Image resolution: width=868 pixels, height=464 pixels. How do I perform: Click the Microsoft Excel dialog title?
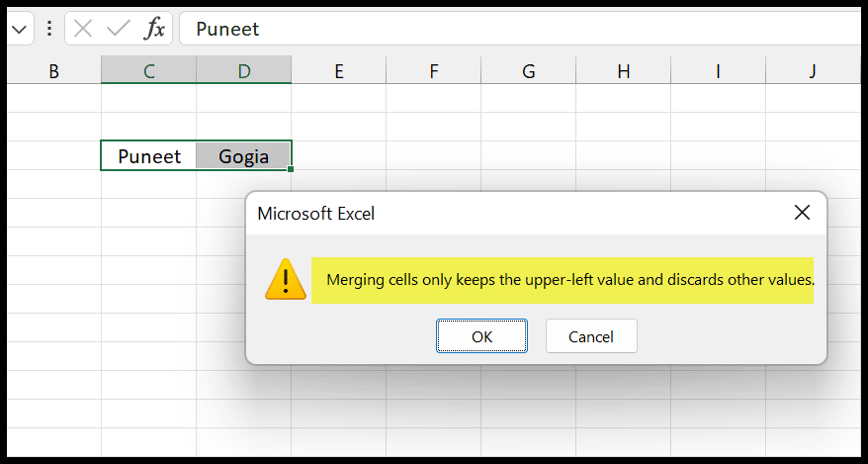pyautogui.click(x=316, y=214)
